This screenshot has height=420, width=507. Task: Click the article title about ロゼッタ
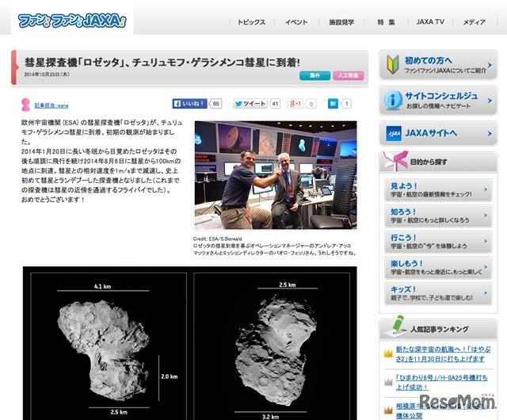point(162,62)
